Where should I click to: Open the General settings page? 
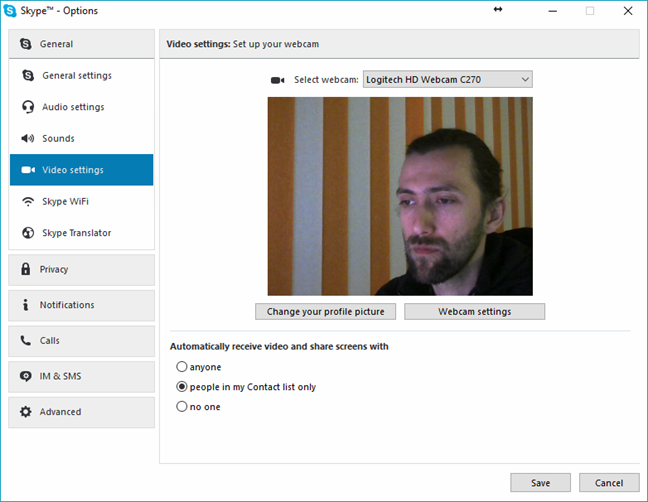(x=81, y=75)
